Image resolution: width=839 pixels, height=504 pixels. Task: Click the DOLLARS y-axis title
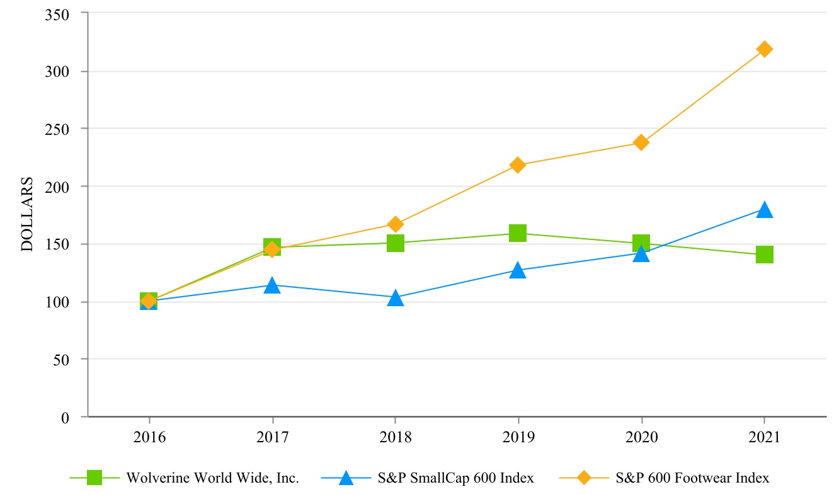tap(27, 214)
